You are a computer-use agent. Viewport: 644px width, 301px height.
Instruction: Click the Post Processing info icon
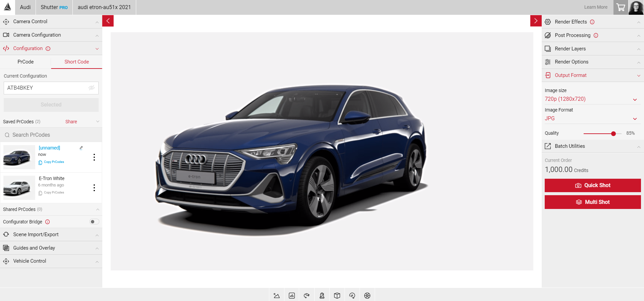point(596,35)
